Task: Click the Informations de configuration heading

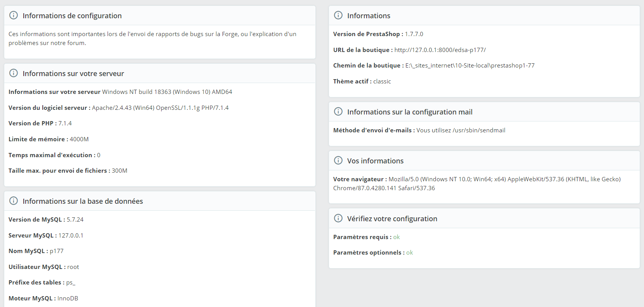Action: coord(72,16)
